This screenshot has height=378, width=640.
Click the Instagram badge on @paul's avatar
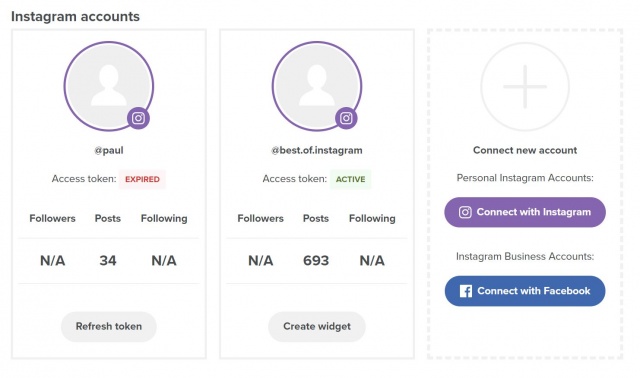[138, 118]
